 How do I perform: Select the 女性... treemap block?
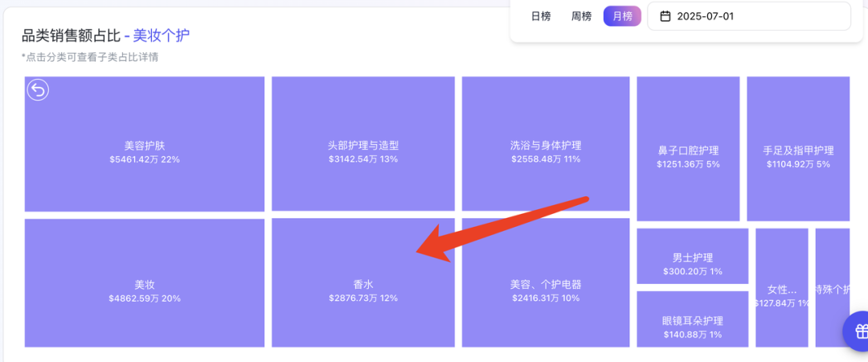coord(782,288)
